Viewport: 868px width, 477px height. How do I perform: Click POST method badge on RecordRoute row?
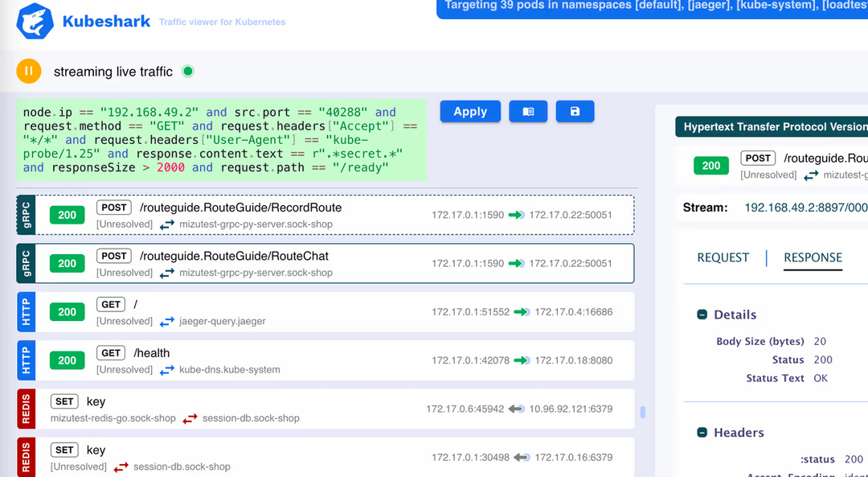(x=114, y=208)
